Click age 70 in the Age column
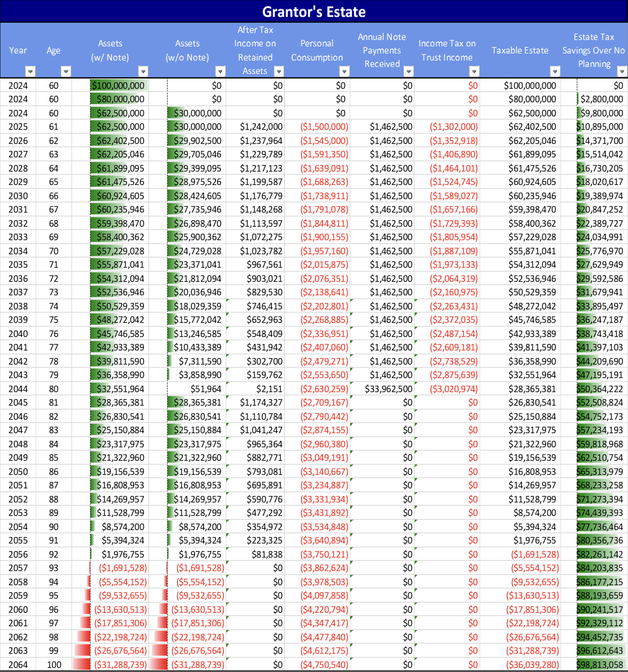 54,251
